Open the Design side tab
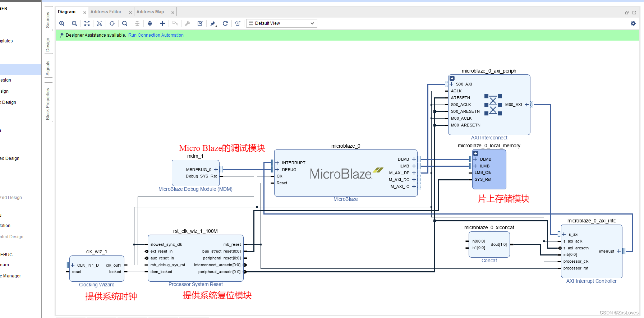The image size is (644, 318). click(x=48, y=45)
